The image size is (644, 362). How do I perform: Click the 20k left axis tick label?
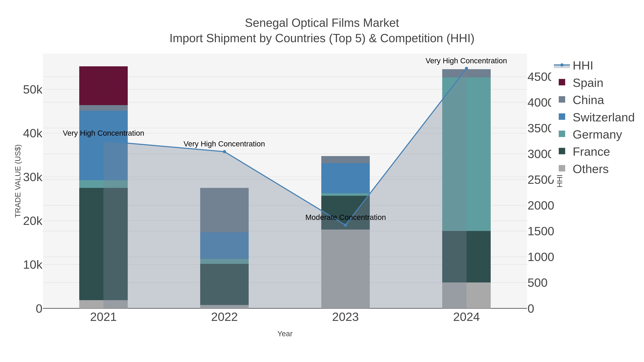tap(33, 221)
